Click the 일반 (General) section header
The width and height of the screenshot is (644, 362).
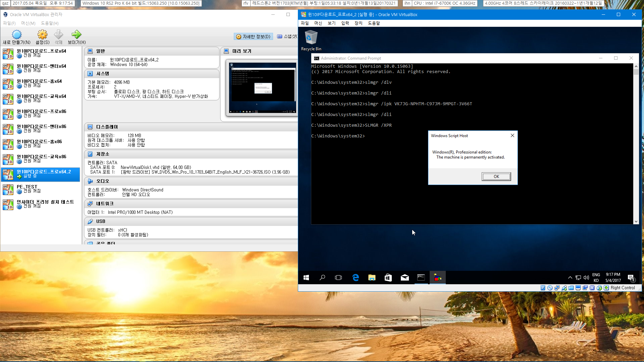click(152, 51)
